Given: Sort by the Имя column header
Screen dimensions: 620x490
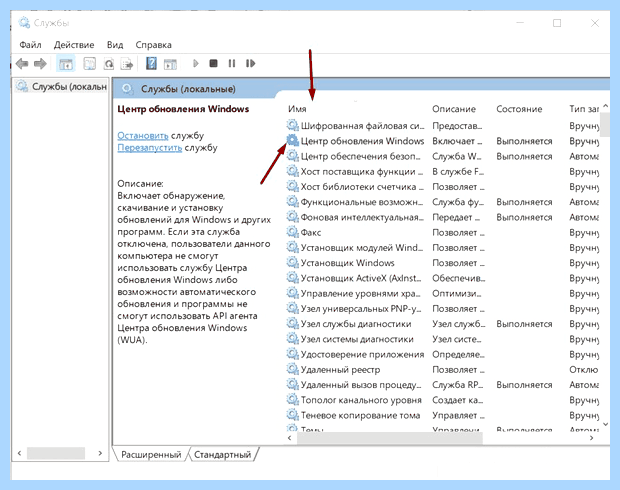Looking at the screenshot, I should pos(297,109).
